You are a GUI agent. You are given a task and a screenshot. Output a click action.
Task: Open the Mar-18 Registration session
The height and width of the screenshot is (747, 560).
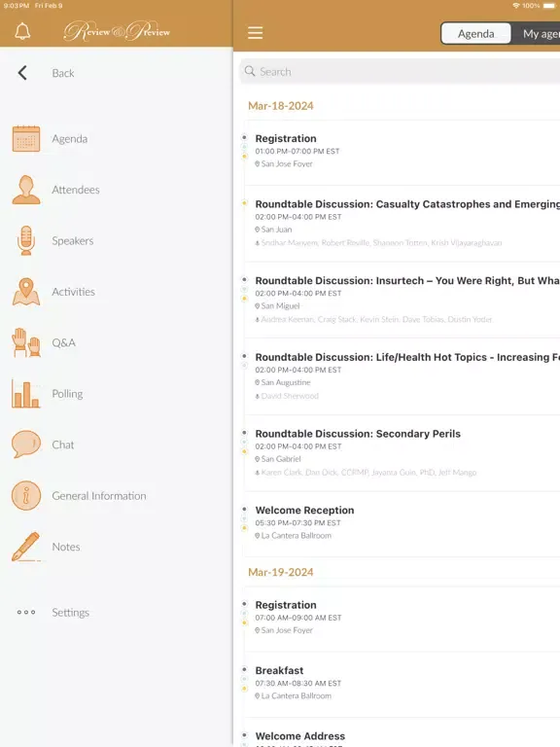402,151
